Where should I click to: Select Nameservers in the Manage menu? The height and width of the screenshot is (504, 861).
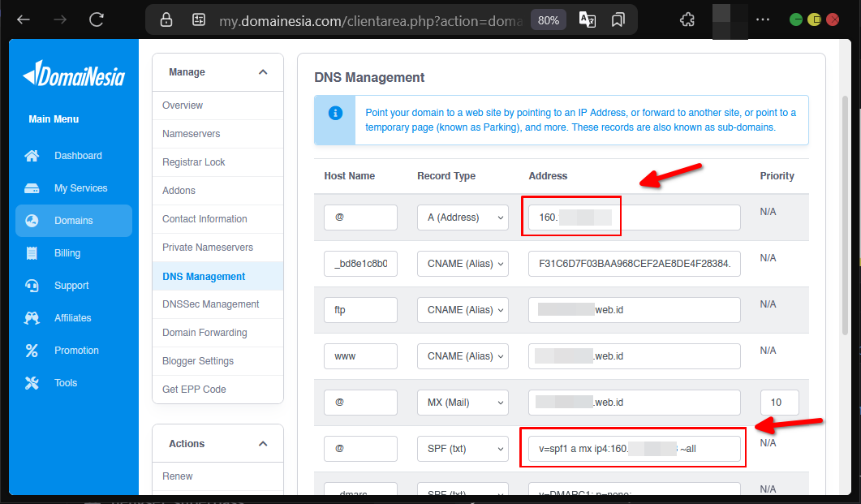pos(191,134)
